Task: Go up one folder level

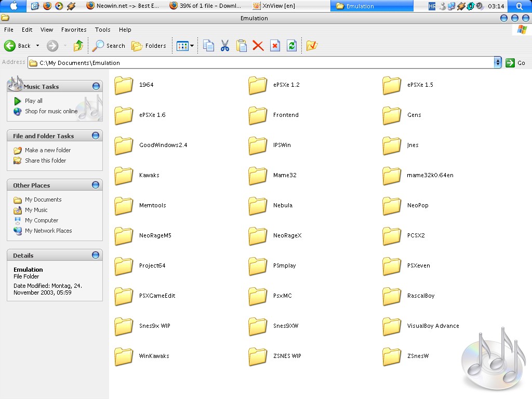Action: 78,46
